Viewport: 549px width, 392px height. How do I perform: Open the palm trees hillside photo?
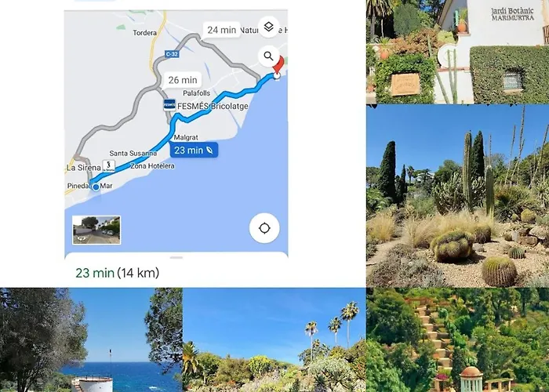tap(274, 339)
